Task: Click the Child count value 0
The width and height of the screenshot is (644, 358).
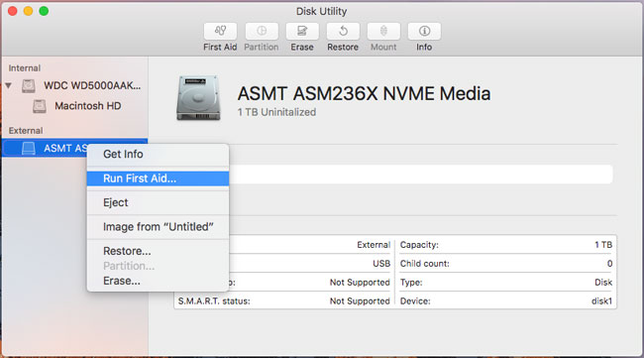Action: point(610,264)
